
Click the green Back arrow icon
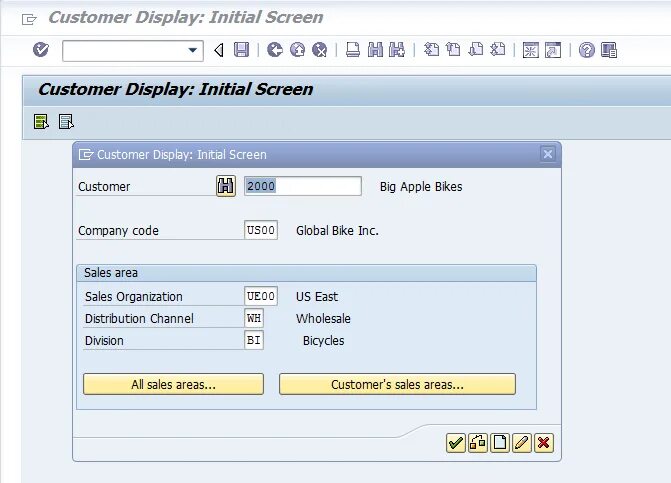click(x=275, y=50)
